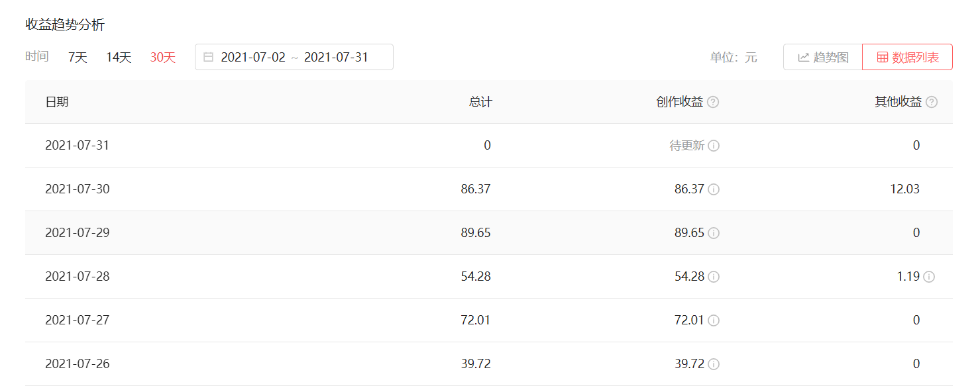Click help icon next to 其他收益 header
This screenshot has height=386, width=980.
click(932, 102)
